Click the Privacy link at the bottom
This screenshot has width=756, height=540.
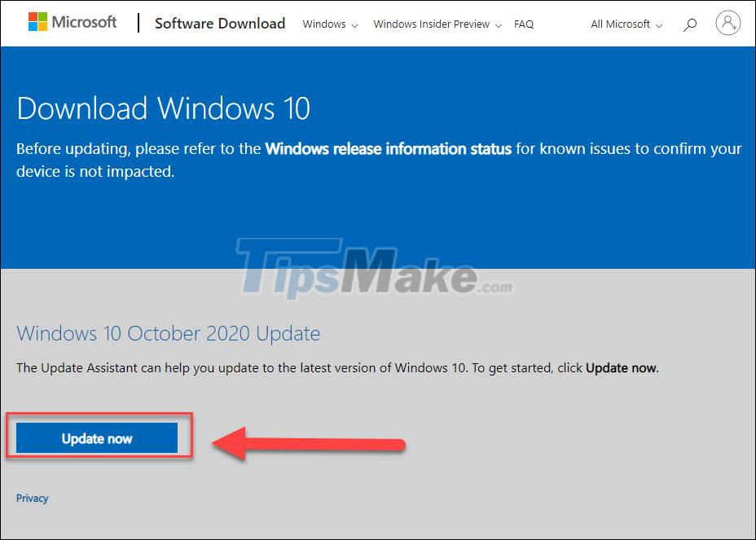33,498
